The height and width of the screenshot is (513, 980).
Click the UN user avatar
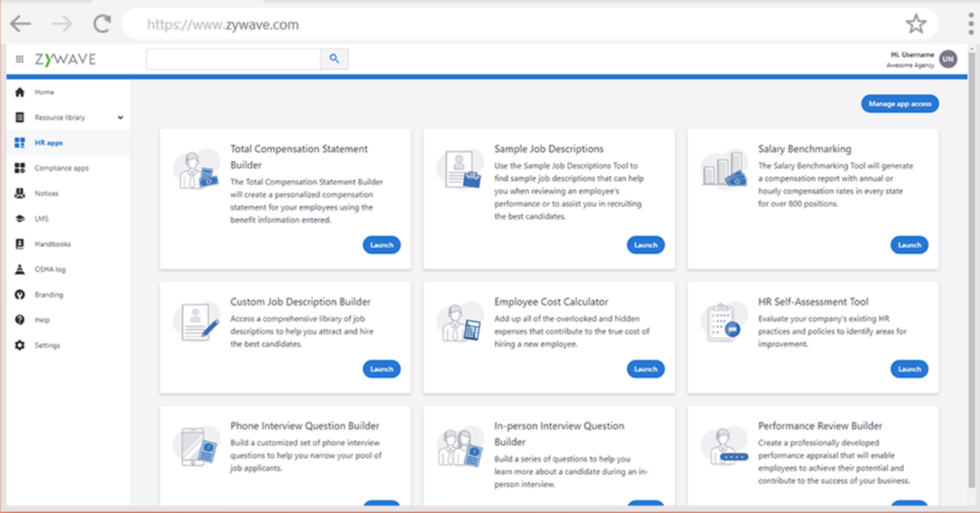tap(948, 58)
